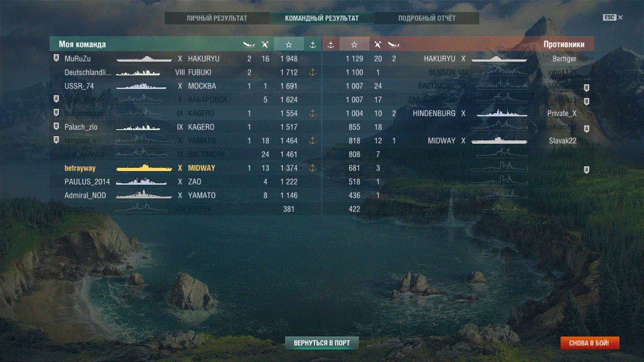Screen dimensions: 644x362
Task: Sort opponents by crossed-swords kills icon
Action: pyautogui.click(x=378, y=45)
